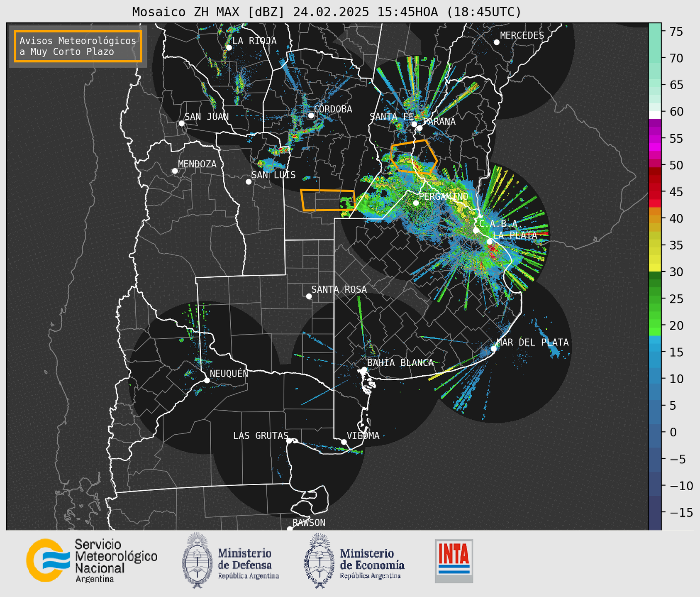Click the white dot marking Mercedes

(496, 42)
